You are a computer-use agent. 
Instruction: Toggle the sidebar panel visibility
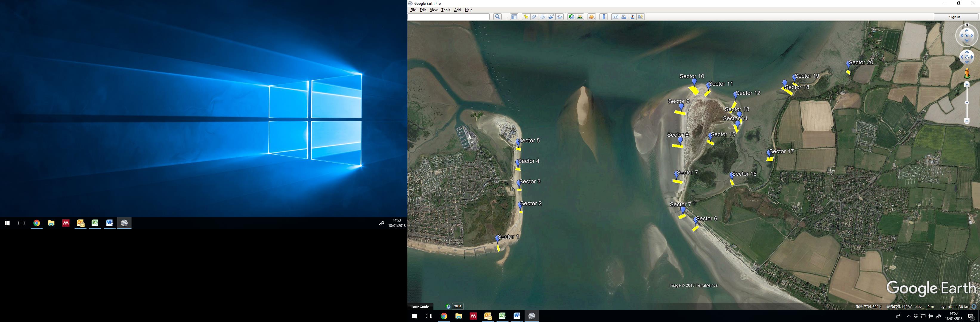(514, 17)
